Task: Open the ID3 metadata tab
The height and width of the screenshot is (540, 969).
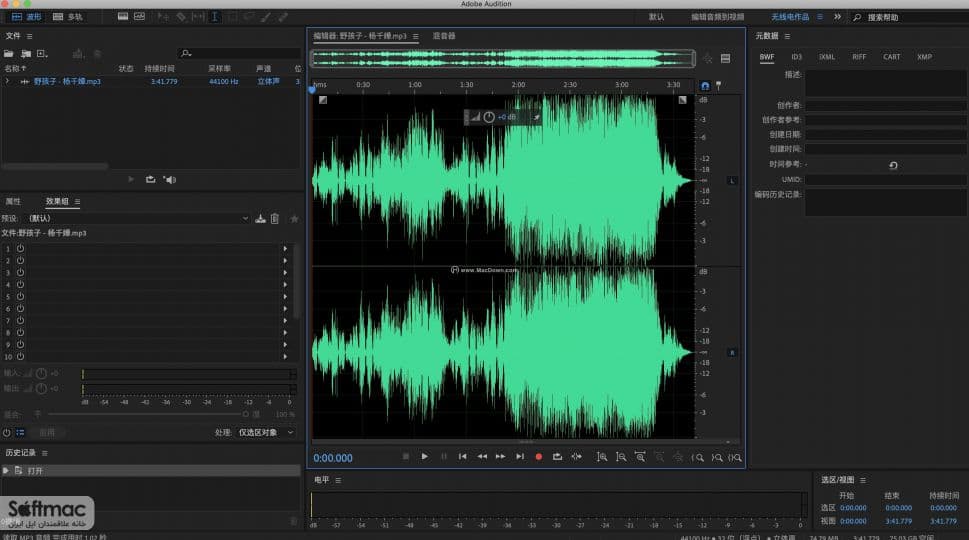Action: click(x=797, y=57)
